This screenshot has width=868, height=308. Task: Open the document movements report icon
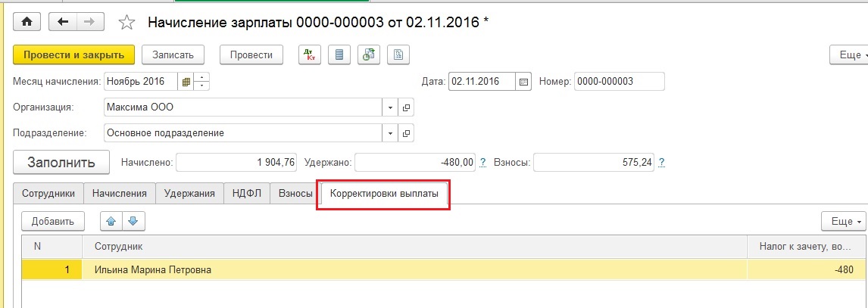pyautogui.click(x=339, y=54)
